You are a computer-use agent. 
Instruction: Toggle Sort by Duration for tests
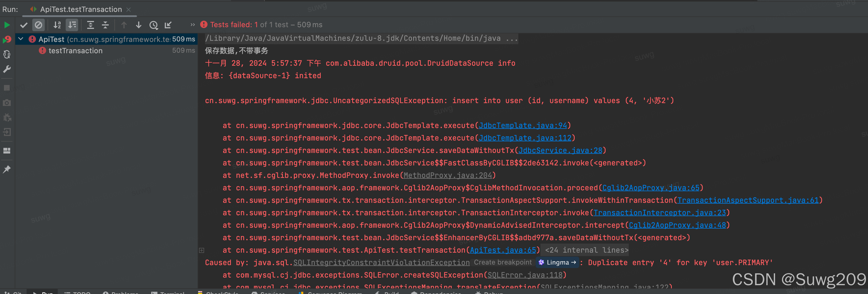tap(72, 25)
